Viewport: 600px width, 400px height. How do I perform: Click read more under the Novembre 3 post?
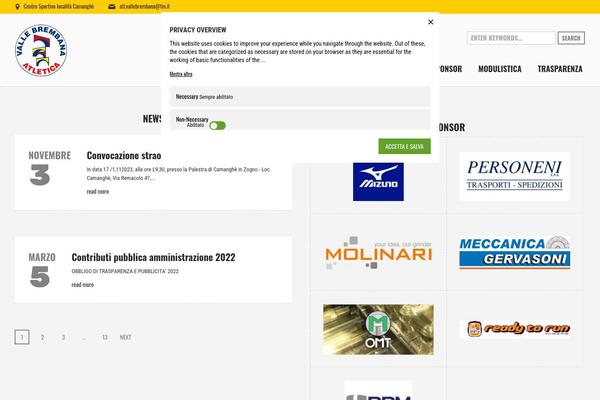tap(98, 191)
